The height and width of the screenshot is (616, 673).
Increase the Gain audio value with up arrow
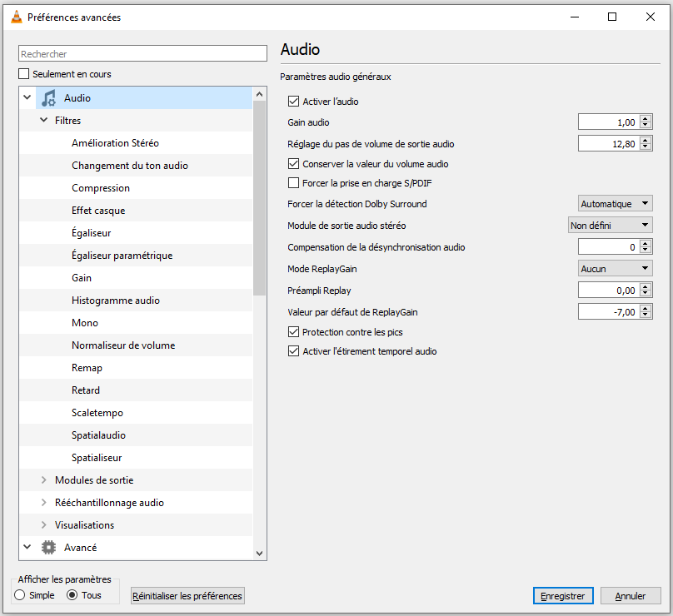pos(646,119)
